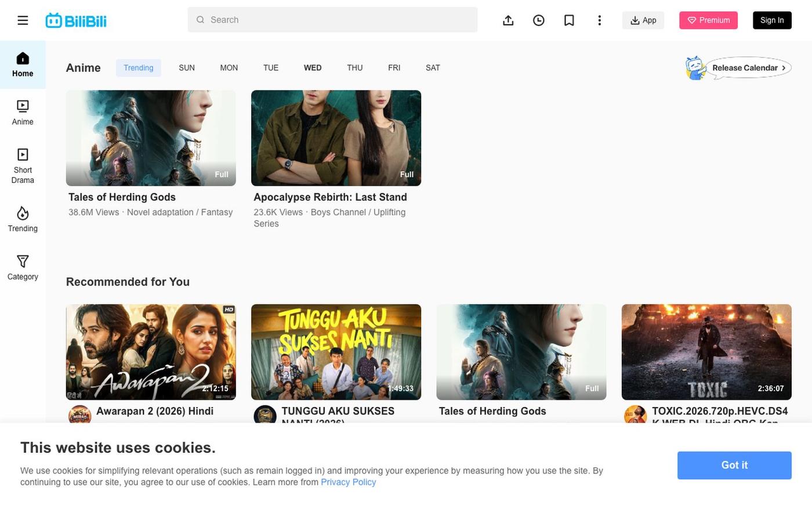
Task: Open Category filter in sidebar
Action: coord(23,268)
